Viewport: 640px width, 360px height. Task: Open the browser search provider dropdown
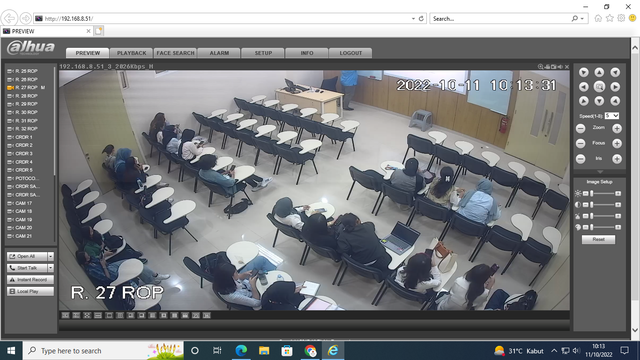click(x=582, y=19)
